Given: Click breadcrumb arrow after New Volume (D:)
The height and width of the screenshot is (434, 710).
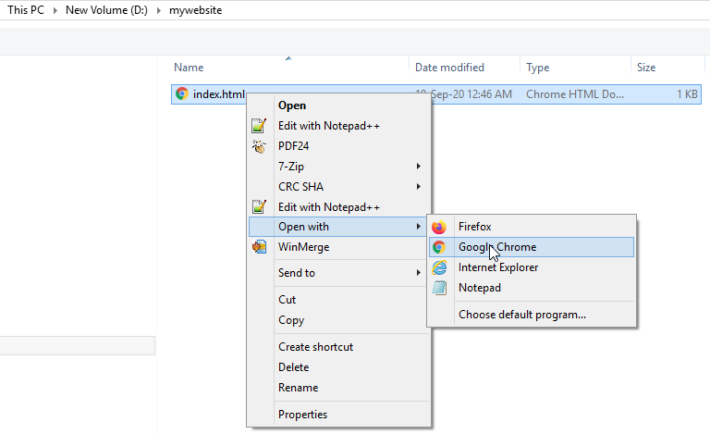Looking at the screenshot, I should pyautogui.click(x=158, y=10).
